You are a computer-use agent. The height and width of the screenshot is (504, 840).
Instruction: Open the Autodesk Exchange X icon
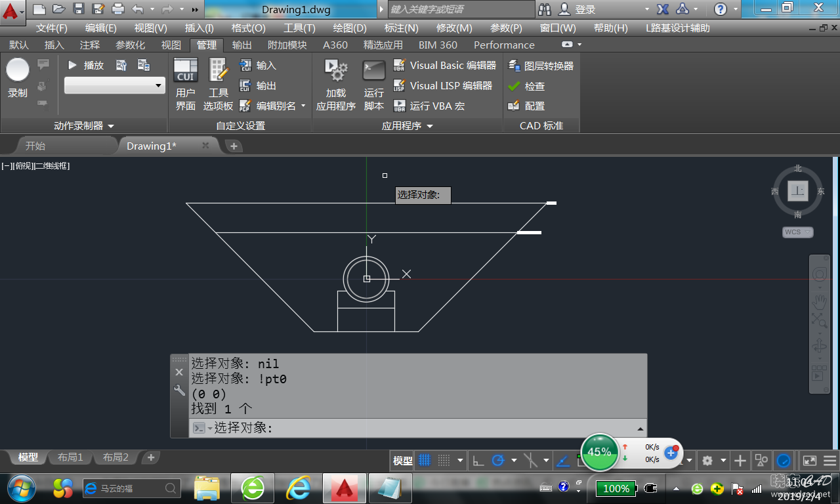[663, 9]
